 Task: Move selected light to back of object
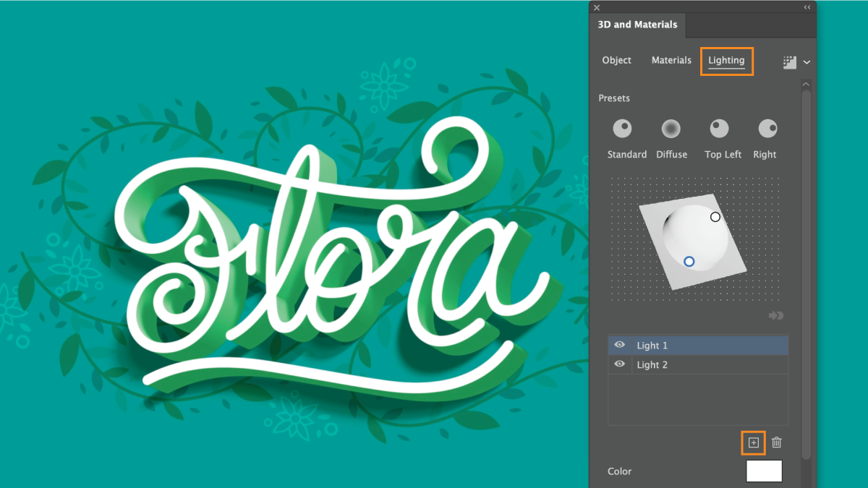click(x=776, y=316)
